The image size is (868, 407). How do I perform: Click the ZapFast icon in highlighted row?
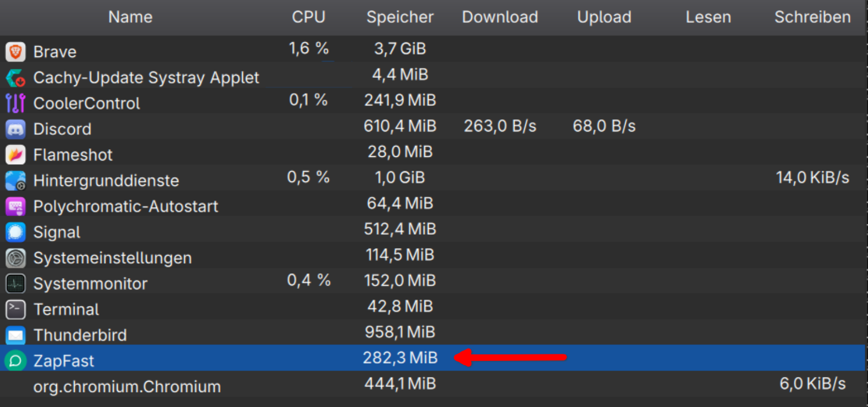[16, 361]
